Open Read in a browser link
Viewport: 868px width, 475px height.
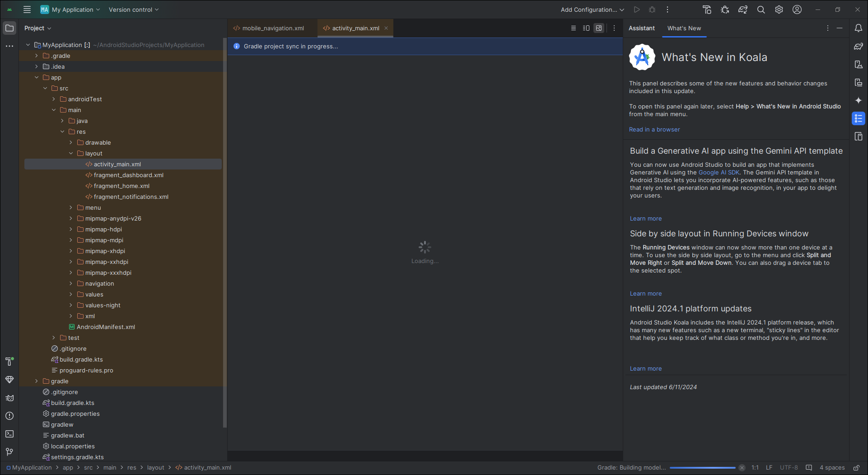[654, 130]
